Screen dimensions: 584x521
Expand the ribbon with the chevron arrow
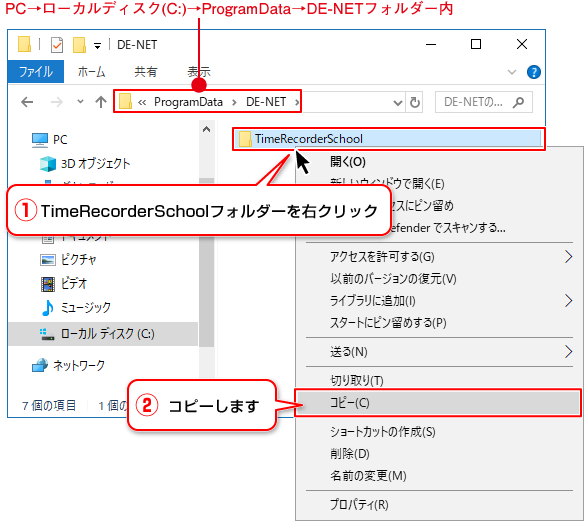point(512,72)
